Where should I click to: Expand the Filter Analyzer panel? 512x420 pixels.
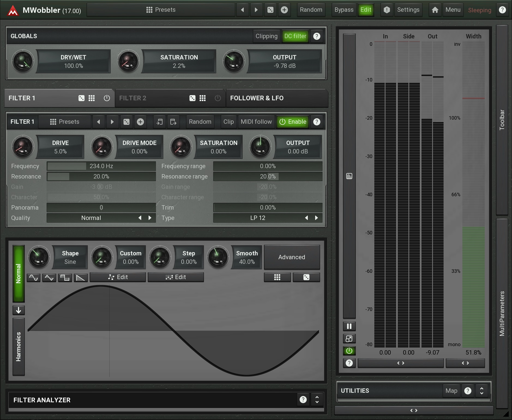click(317, 400)
